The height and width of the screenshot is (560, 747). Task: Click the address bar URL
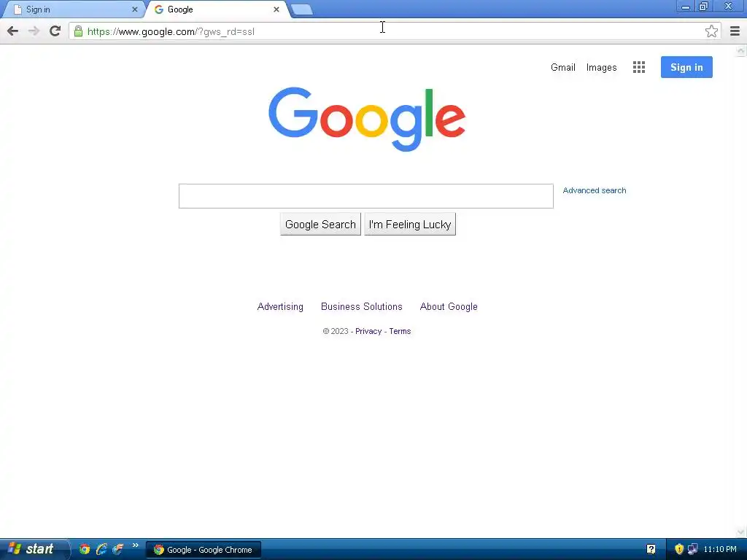coord(171,32)
